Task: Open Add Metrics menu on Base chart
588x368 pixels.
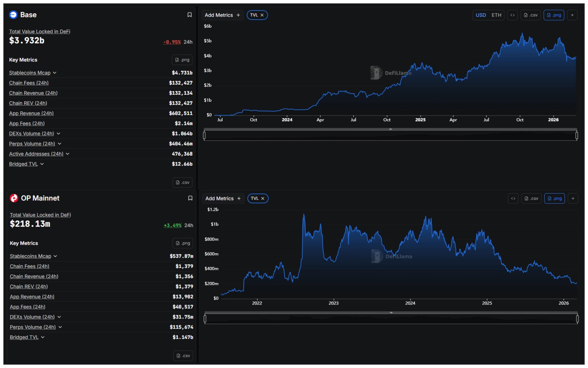Action: click(x=222, y=15)
